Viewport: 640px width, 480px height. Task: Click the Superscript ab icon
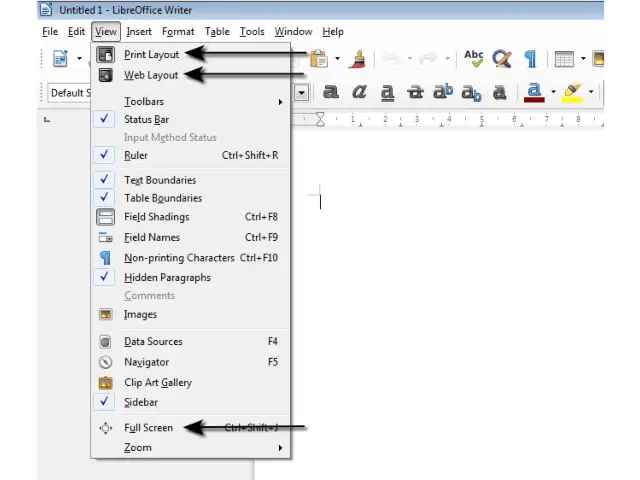(x=443, y=91)
